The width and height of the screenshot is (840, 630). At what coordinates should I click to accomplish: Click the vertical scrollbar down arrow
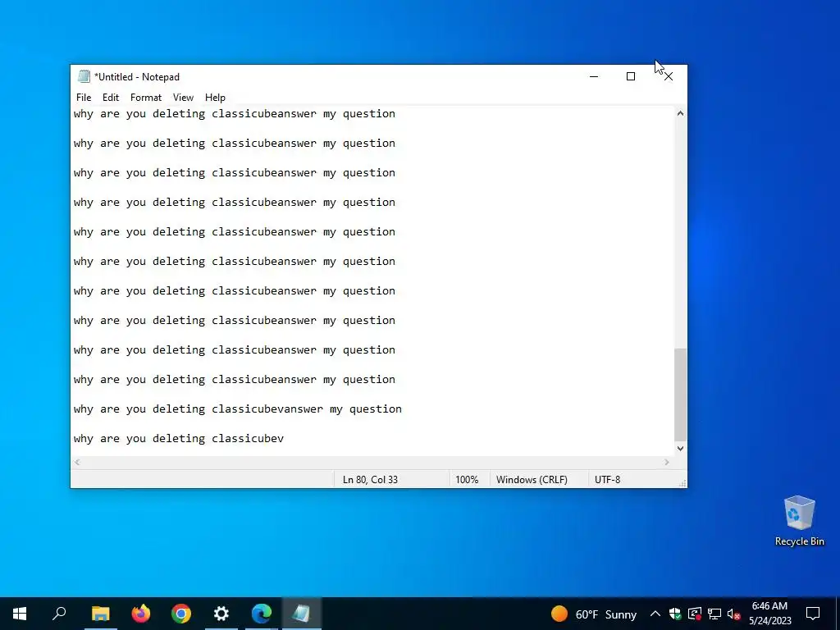680,449
